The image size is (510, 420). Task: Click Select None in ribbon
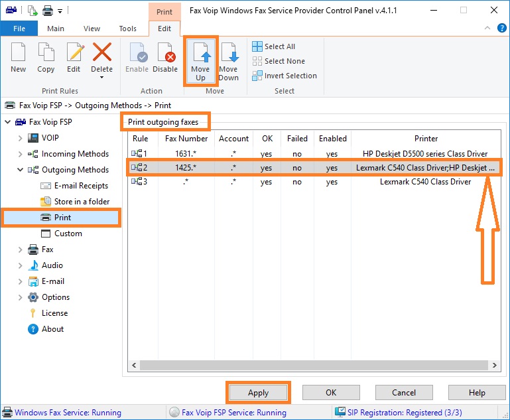pyautogui.click(x=279, y=61)
